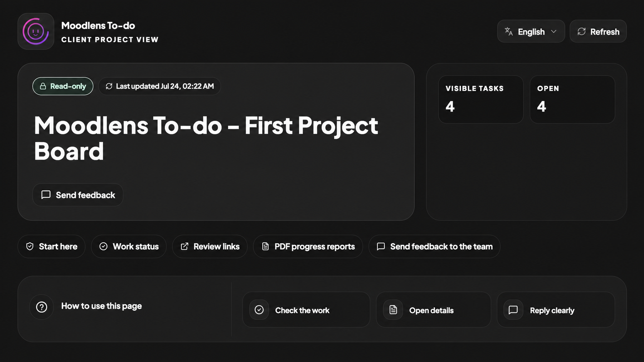Image resolution: width=644 pixels, height=362 pixels.
Task: Click the Moodlens smiley logo icon
Action: [x=36, y=31]
